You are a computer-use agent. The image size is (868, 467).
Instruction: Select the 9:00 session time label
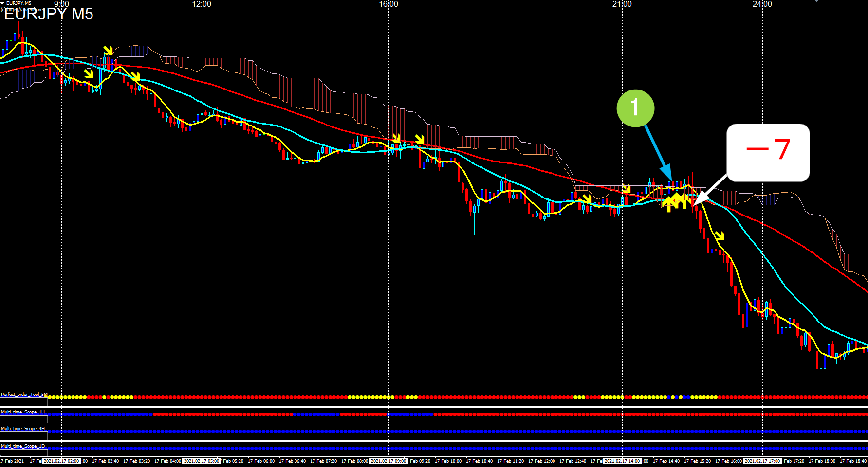(x=61, y=4)
